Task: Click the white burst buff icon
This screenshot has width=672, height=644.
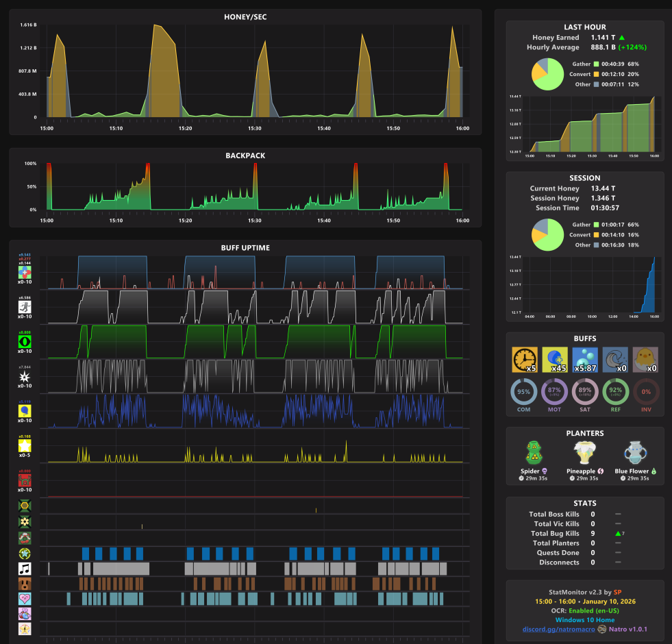Action: coord(25,376)
